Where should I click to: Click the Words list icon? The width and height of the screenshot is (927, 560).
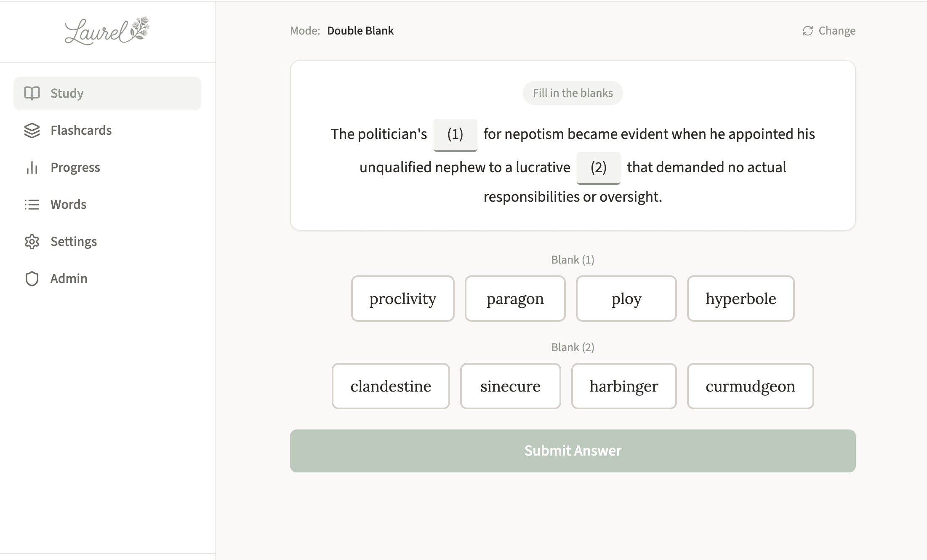(32, 204)
